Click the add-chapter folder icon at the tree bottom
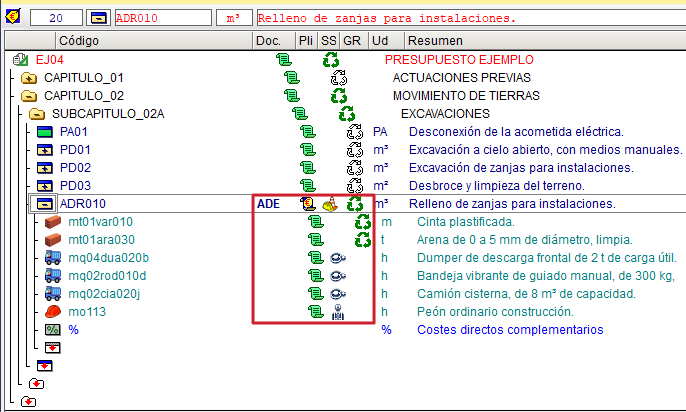Viewport: 686px width, 412px height. [x=28, y=402]
